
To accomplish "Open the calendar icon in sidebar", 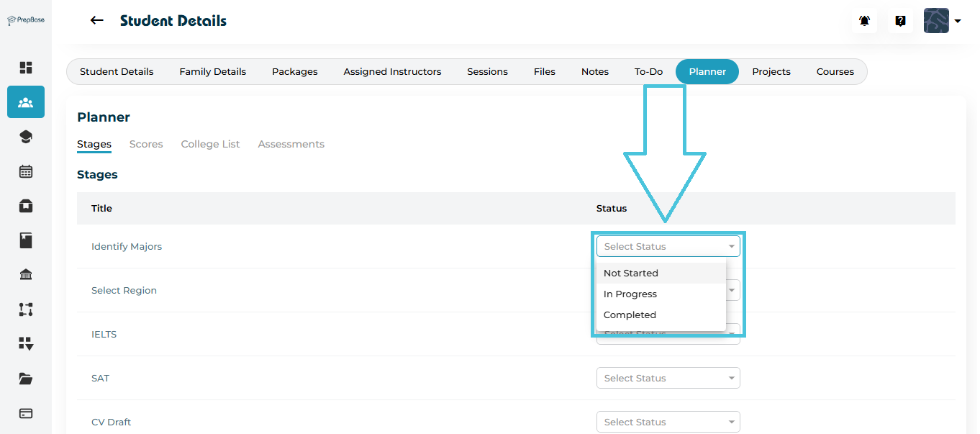I will (x=26, y=171).
